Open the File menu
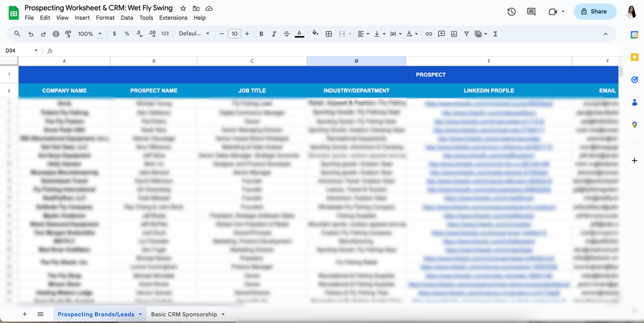The image size is (644, 323). [29, 18]
